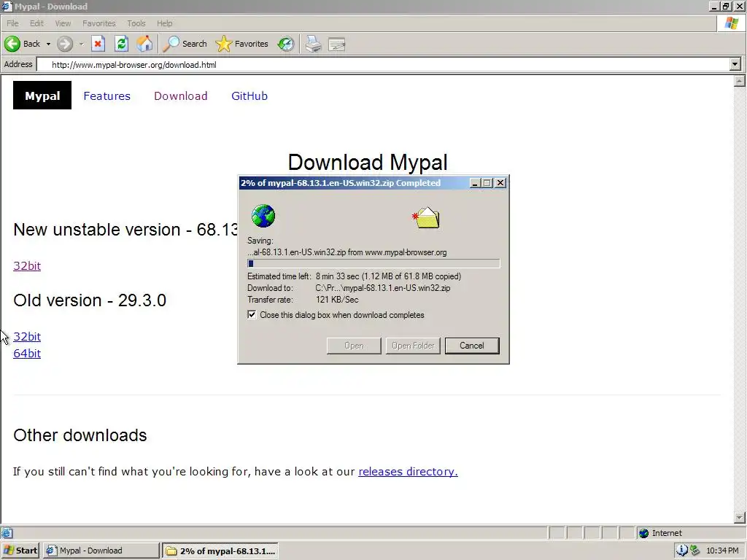The width and height of the screenshot is (747, 560).
Task: Click the Estimated time left value text
Action: click(x=388, y=276)
